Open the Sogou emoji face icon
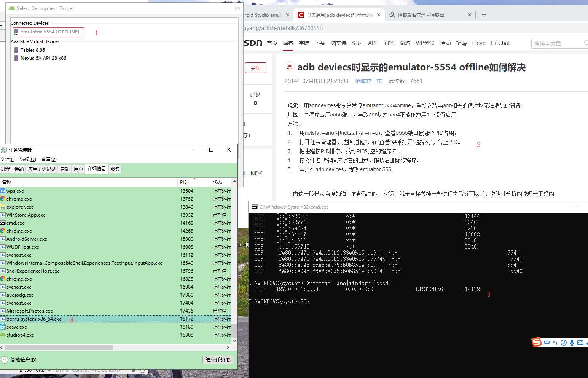588x378 pixels. [x=564, y=343]
